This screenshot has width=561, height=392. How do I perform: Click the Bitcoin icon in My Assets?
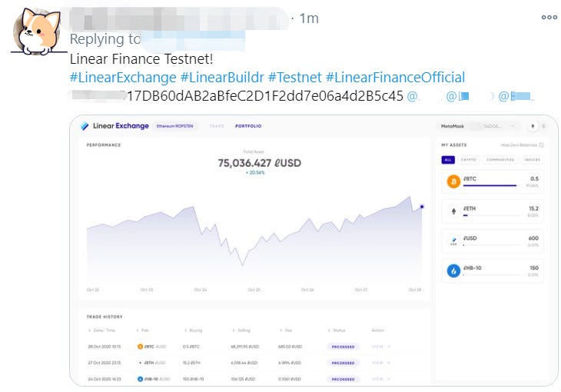pos(453,182)
